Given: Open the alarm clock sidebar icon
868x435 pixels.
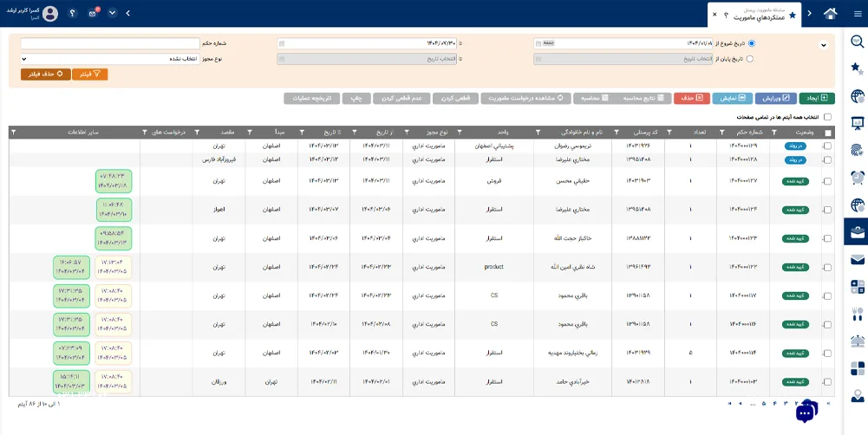Looking at the screenshot, I should coord(857,177).
